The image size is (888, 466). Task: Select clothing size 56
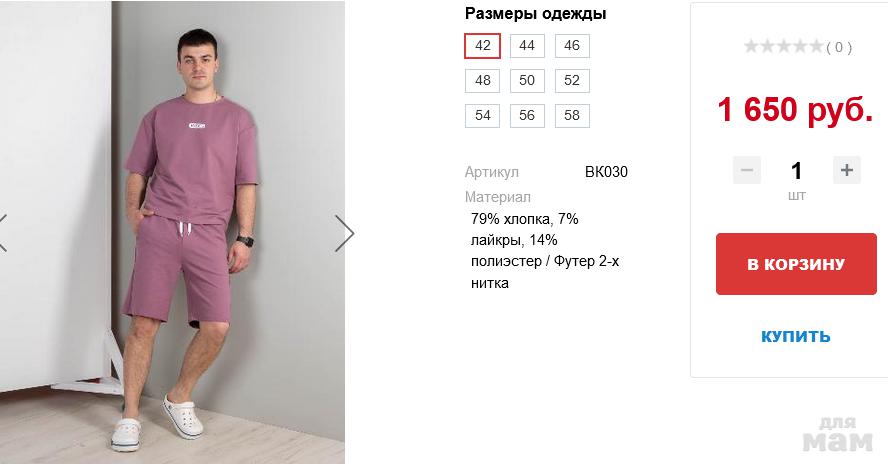click(527, 116)
